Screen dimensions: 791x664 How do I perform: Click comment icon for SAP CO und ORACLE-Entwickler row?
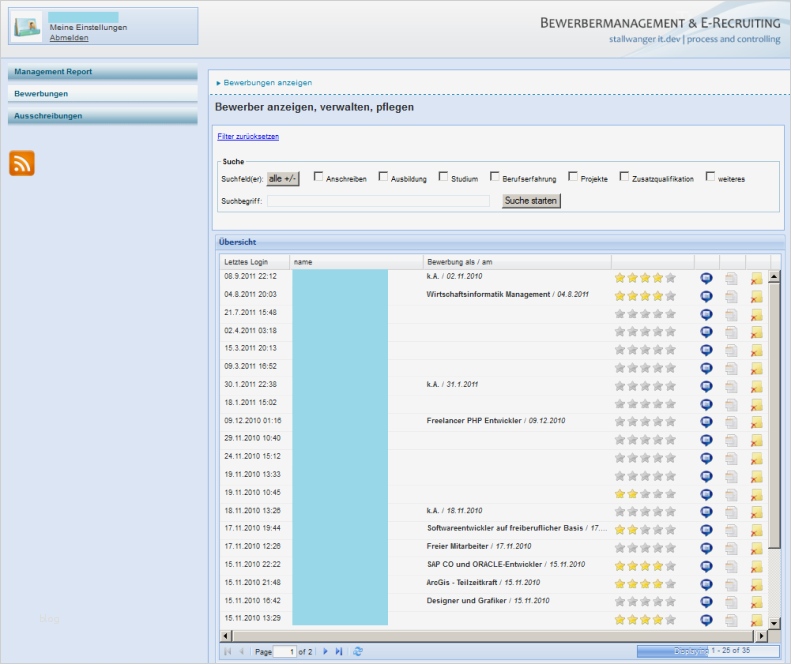pyautogui.click(x=706, y=565)
